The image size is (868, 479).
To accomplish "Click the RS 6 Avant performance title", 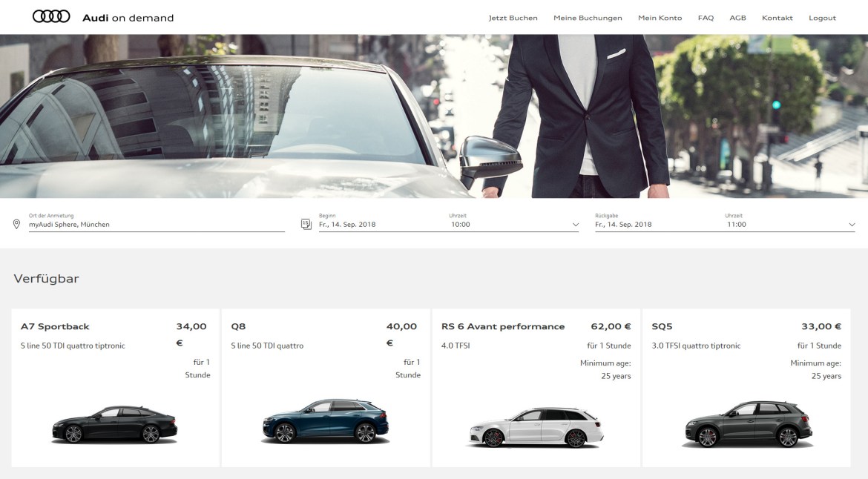I will pyautogui.click(x=503, y=326).
